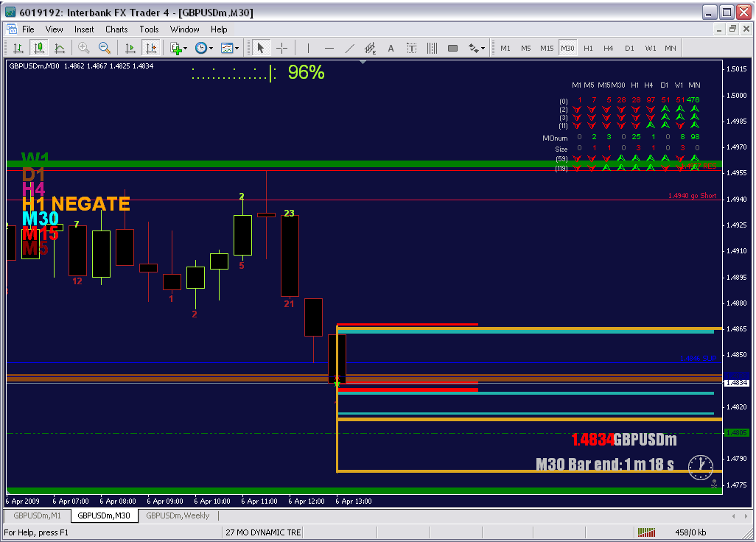Select the horizontal line drawing tool

(329, 48)
